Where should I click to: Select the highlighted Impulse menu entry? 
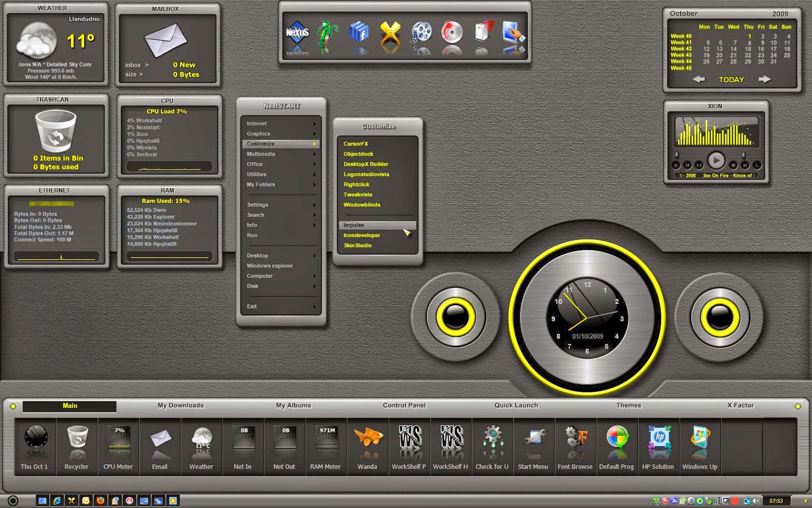(x=378, y=225)
